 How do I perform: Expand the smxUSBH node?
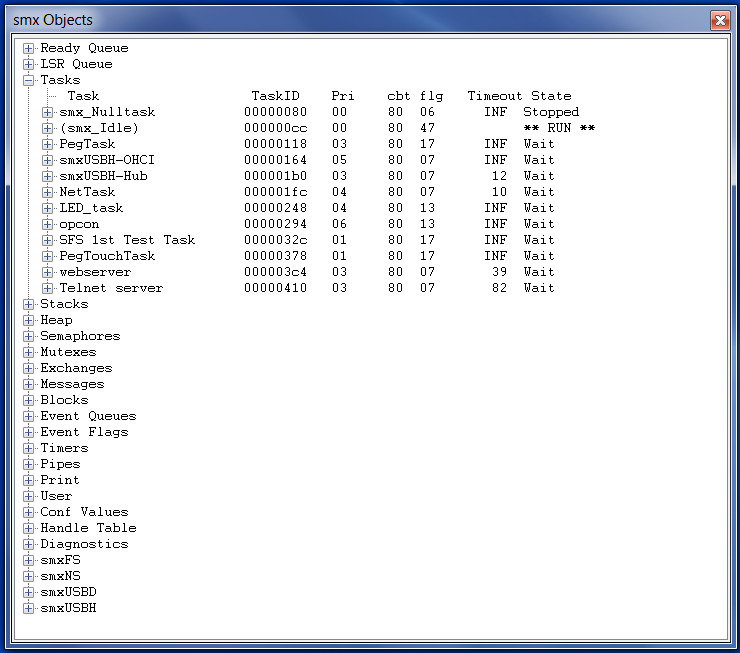pos(28,608)
